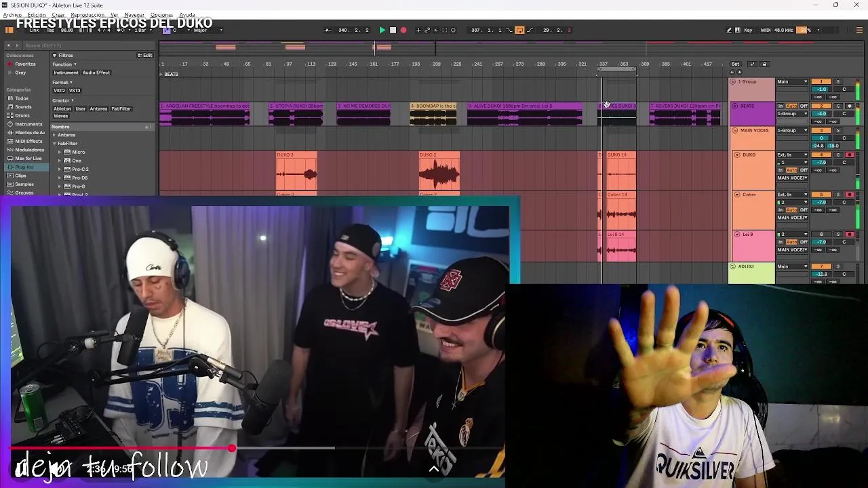Disarm recording on the Coker track
868x488 pixels.
(850, 195)
